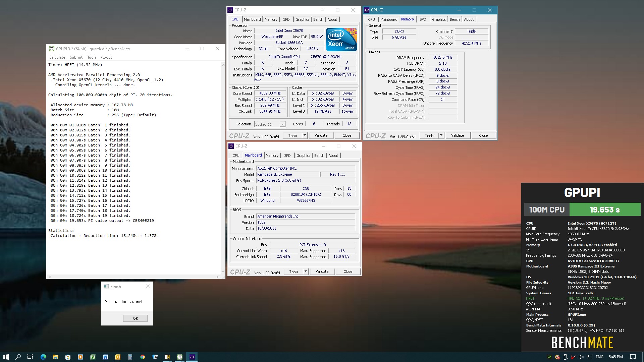Open Mainboard tab in CPU-Z Memory window
Image resolution: width=644 pixels, height=362 pixels.
coord(389,19)
